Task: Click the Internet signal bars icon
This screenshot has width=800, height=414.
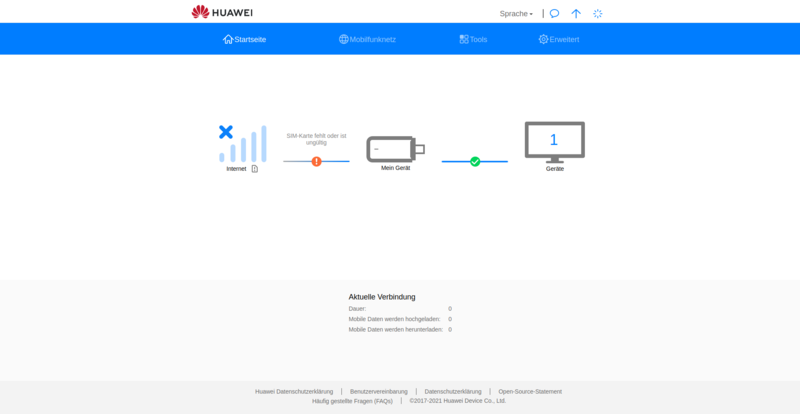Action: point(243,144)
